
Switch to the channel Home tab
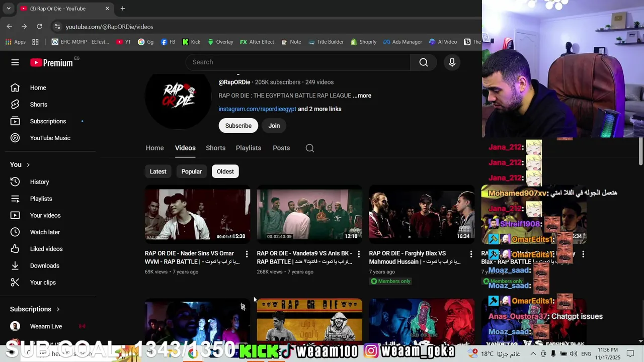pyautogui.click(x=155, y=148)
